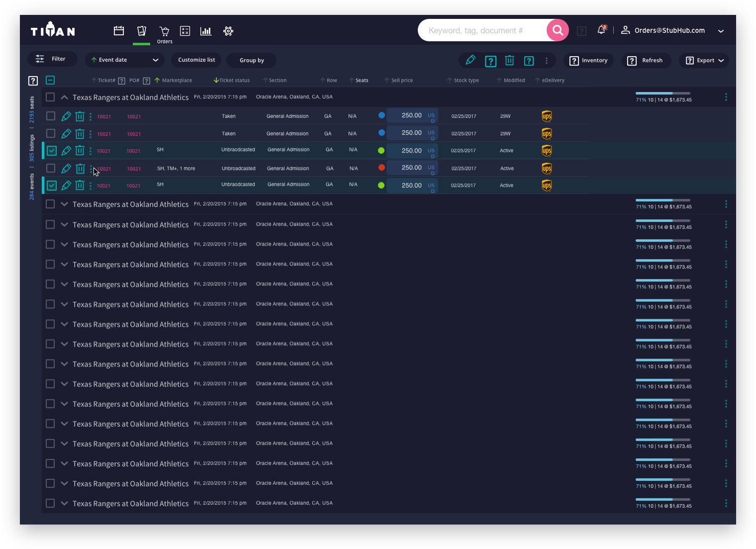Click the Refresh button
Image resolution: width=756 pixels, height=549 pixels.
click(x=646, y=60)
